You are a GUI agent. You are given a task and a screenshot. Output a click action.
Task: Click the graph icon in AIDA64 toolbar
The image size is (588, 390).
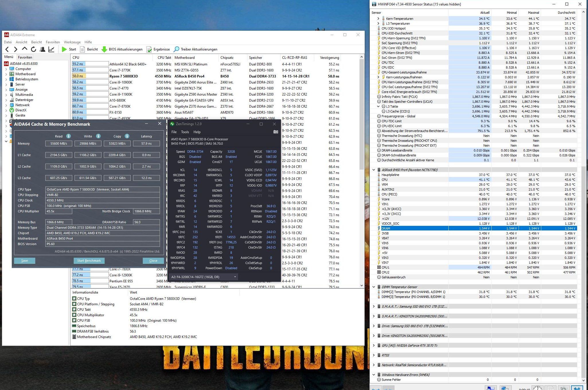click(x=51, y=49)
